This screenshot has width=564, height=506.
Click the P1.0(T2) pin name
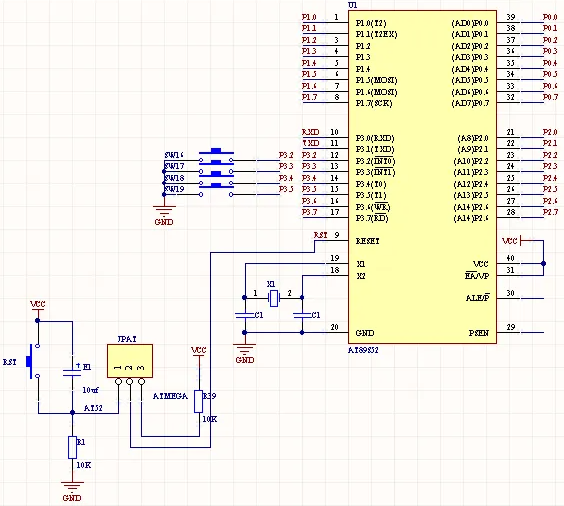pos(371,23)
